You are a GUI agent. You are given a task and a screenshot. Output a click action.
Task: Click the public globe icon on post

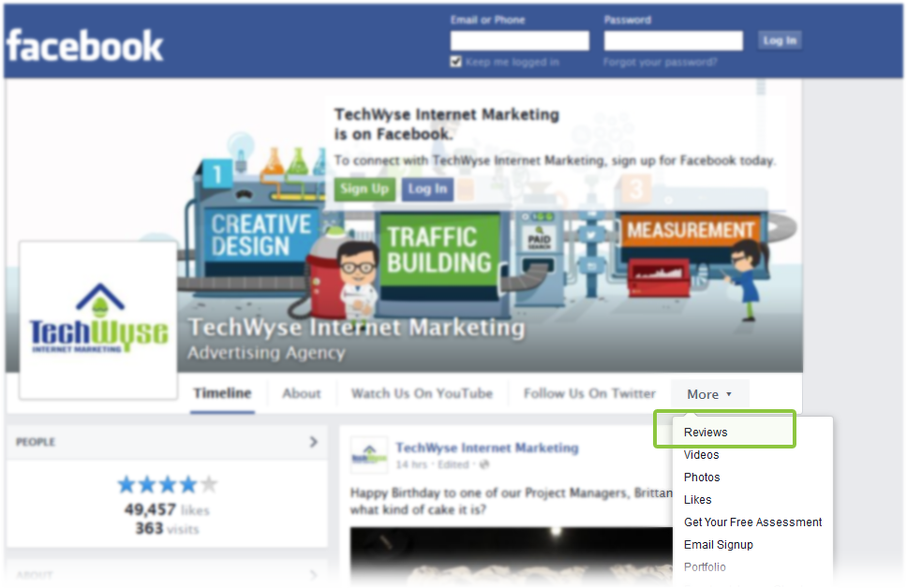point(484,464)
